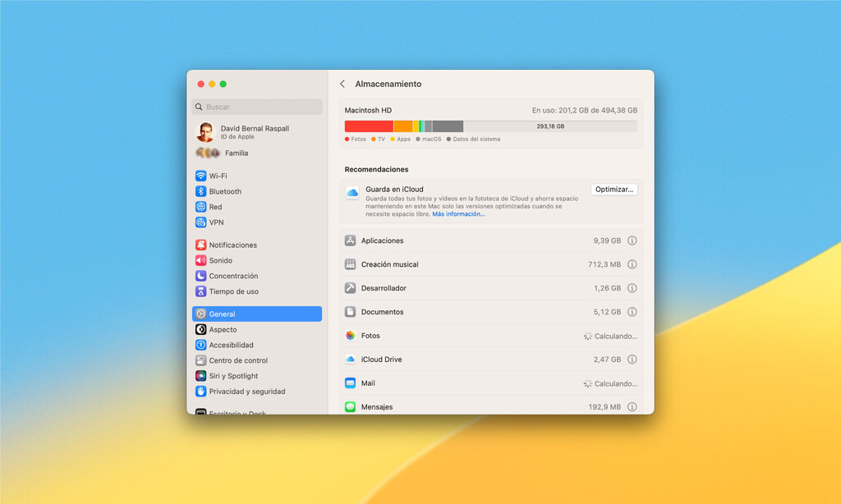
Task: Click the Buscar search field
Action: coord(257,107)
